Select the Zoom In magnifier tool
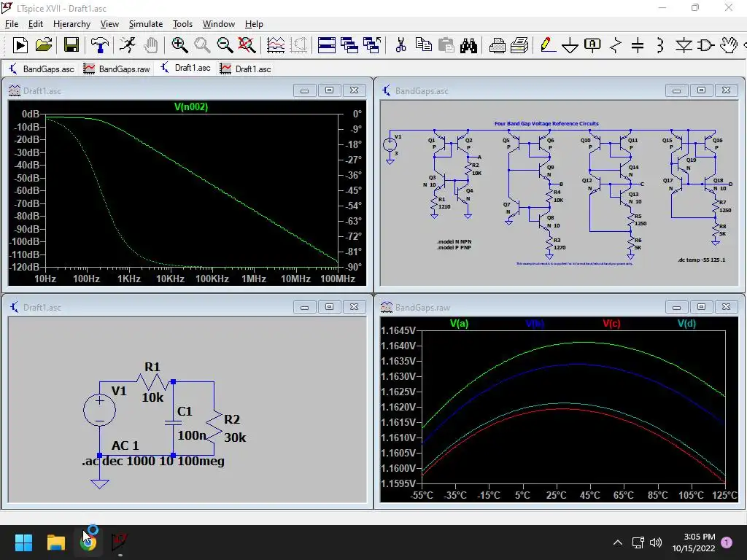The height and width of the screenshot is (560, 747). tap(179, 45)
